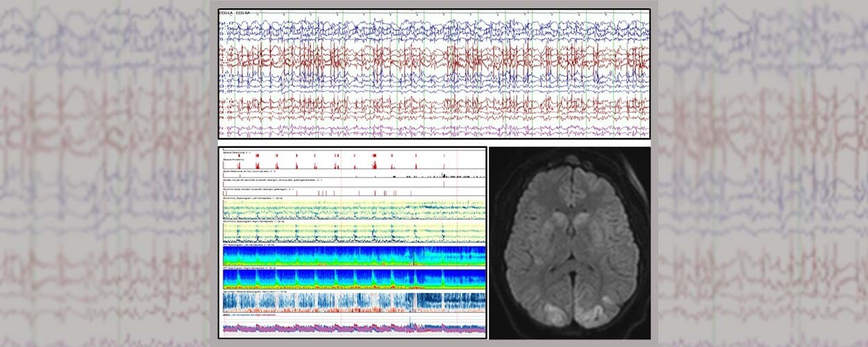The width and height of the screenshot is (868, 347).
Task: Click the Asymmetry Relative Spectrogram label
Action: point(254,291)
